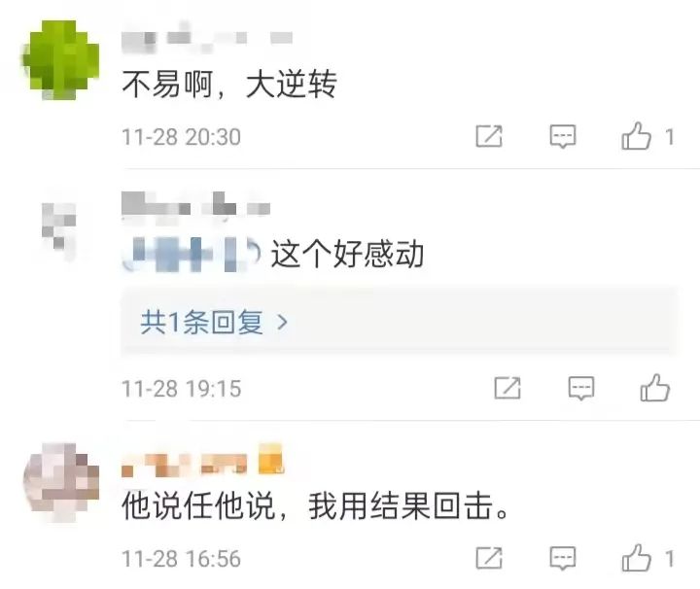700x589 pixels.
Task: Share the 不易啊，大逆转 comment
Action: [489, 136]
